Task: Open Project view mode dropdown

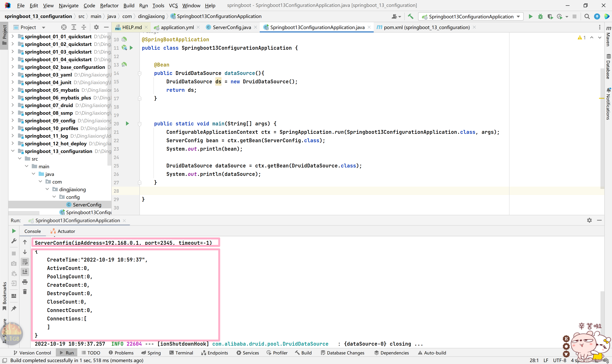Action: pyautogui.click(x=43, y=28)
